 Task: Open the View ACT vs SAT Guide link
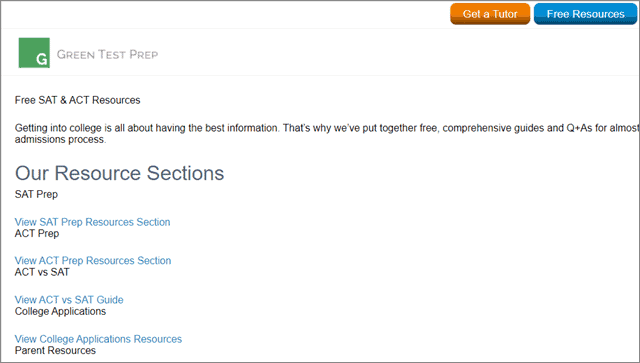point(69,300)
